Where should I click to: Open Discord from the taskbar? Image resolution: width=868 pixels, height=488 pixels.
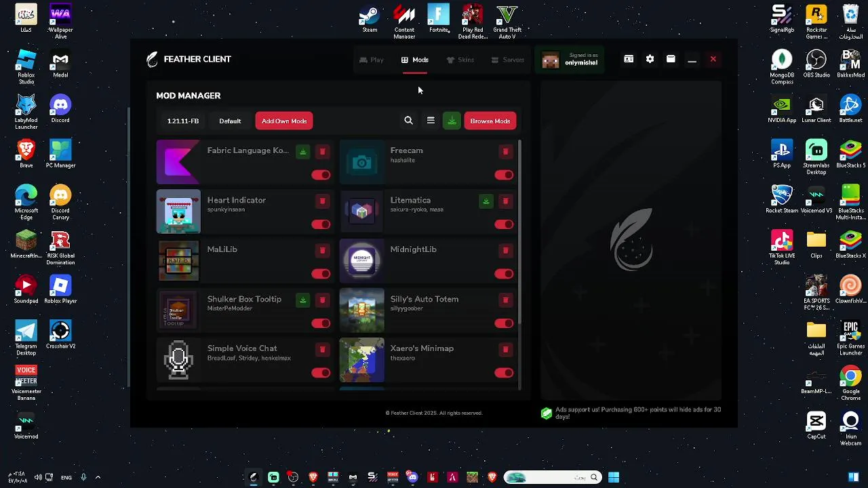[x=412, y=477]
